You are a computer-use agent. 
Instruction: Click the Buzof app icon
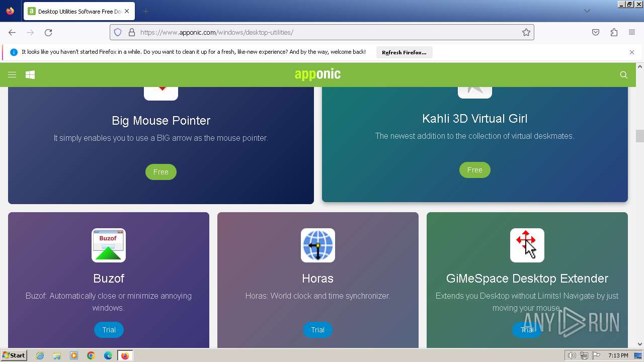click(109, 245)
